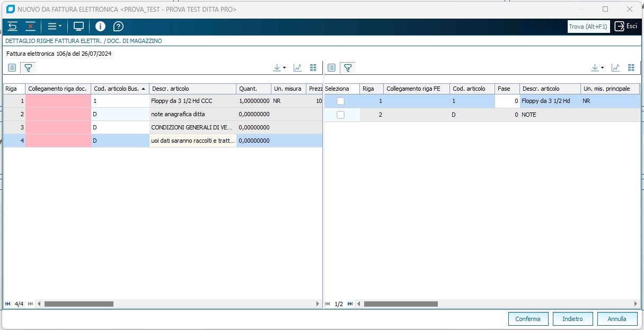
Task: Click the information icon in toolbar
Action: 100,27
